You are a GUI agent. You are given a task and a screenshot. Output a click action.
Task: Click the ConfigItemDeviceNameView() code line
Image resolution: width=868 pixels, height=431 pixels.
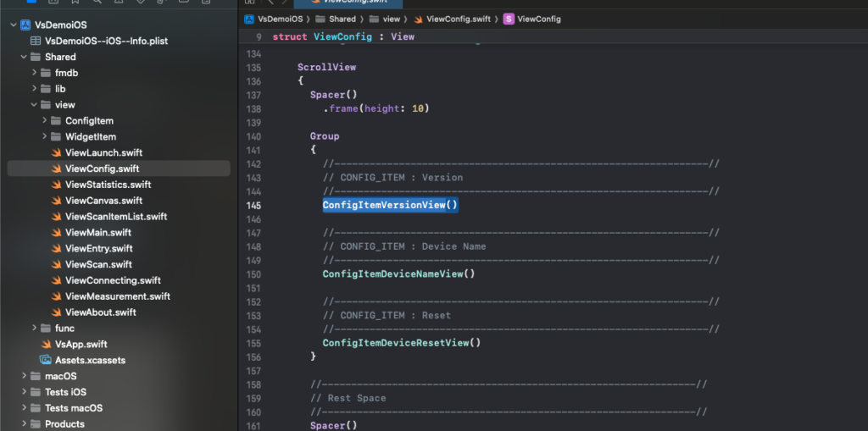(398, 274)
